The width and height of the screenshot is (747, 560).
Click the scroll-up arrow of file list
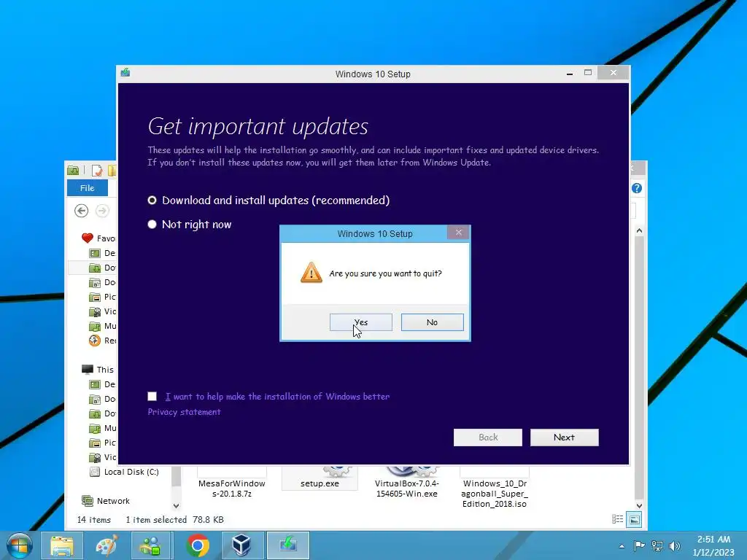pyautogui.click(x=639, y=231)
